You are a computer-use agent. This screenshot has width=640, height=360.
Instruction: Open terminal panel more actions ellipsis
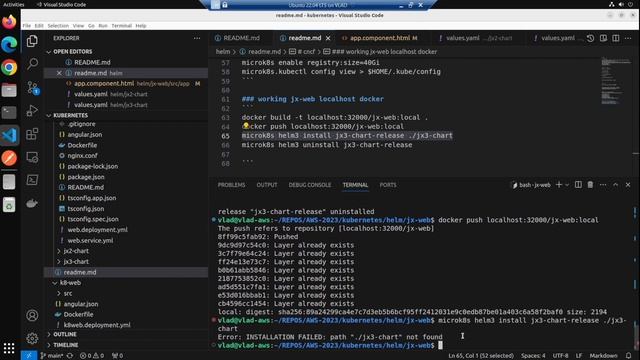(603, 185)
